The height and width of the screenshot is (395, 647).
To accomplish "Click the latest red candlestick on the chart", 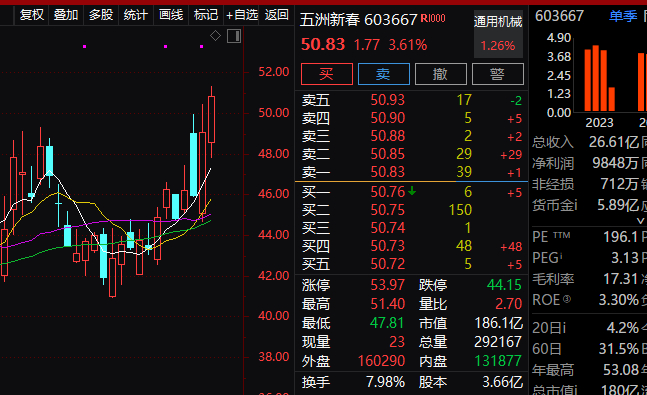I will point(211,119).
